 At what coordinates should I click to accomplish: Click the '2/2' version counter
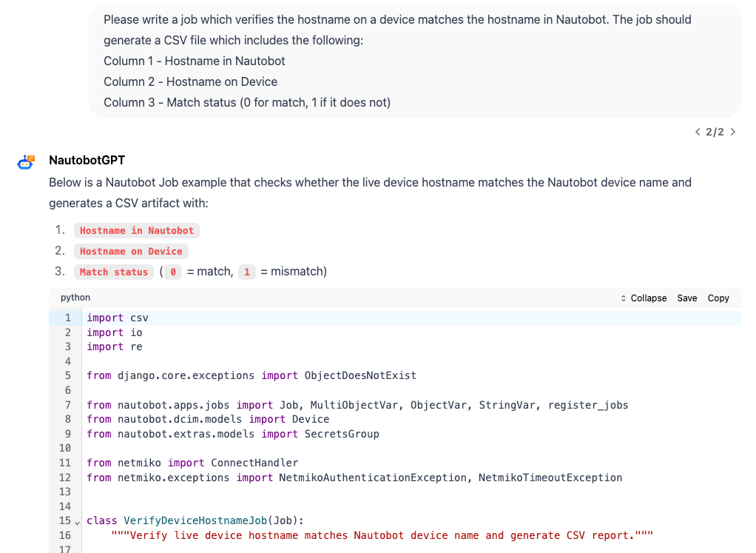pos(715,132)
